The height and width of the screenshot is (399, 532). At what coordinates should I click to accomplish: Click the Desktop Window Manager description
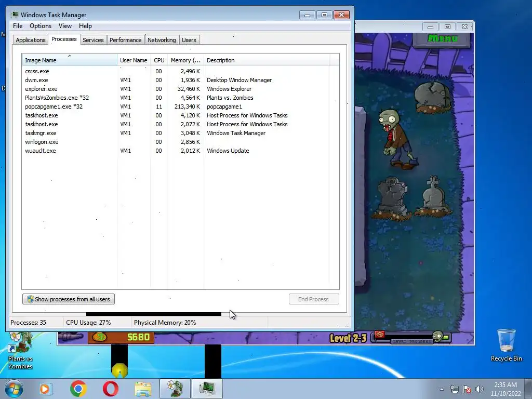click(x=239, y=80)
